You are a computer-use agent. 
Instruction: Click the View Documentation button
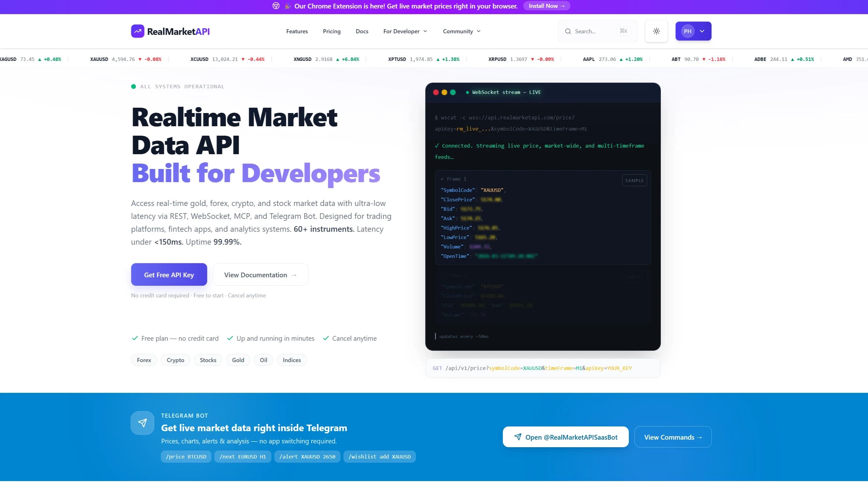point(260,274)
